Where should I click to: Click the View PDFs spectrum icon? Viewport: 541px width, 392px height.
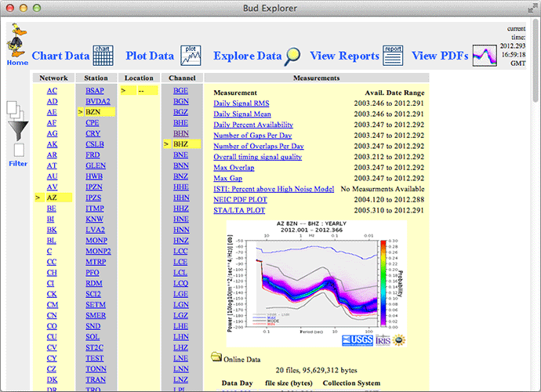point(485,56)
